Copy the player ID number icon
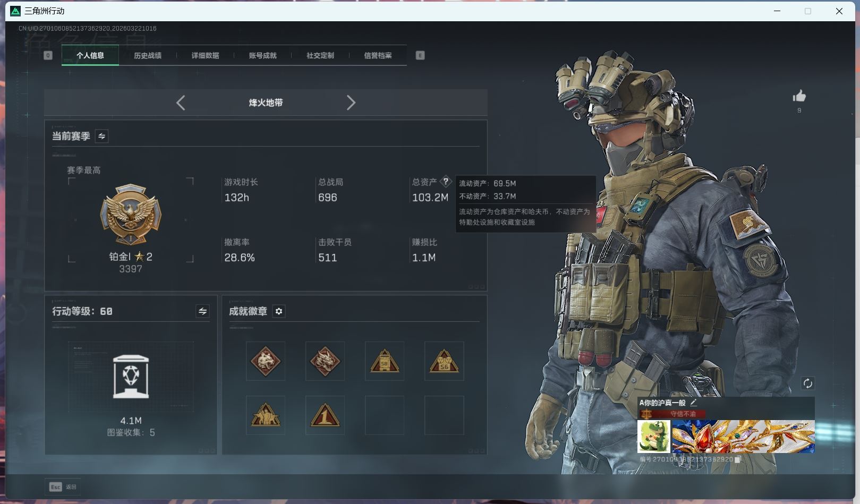Image resolution: width=860 pixels, height=504 pixels. pos(738,459)
